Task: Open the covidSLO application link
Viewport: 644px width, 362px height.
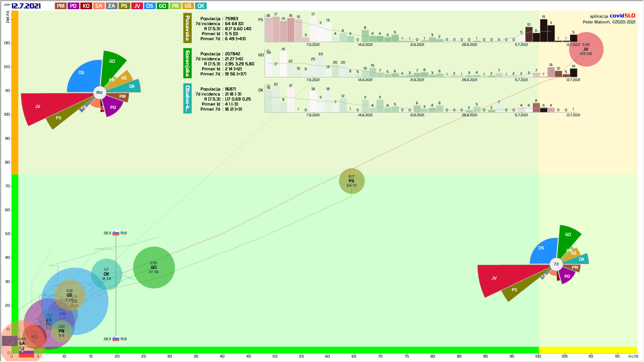Action: pyautogui.click(x=622, y=16)
